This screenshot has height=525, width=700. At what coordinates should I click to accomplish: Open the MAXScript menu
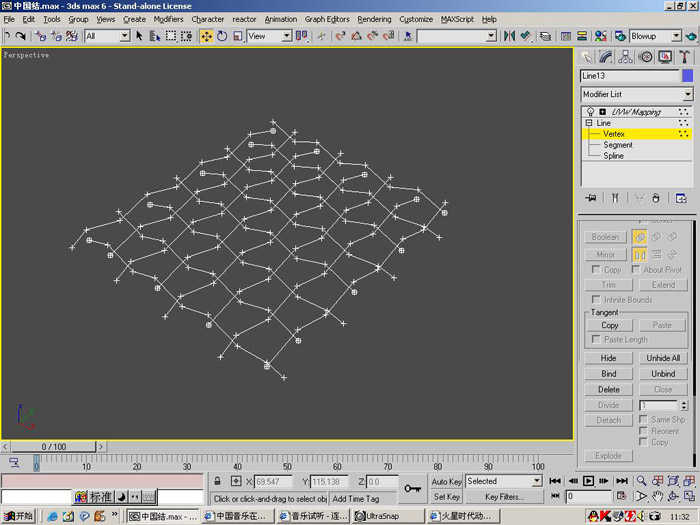[x=457, y=19]
